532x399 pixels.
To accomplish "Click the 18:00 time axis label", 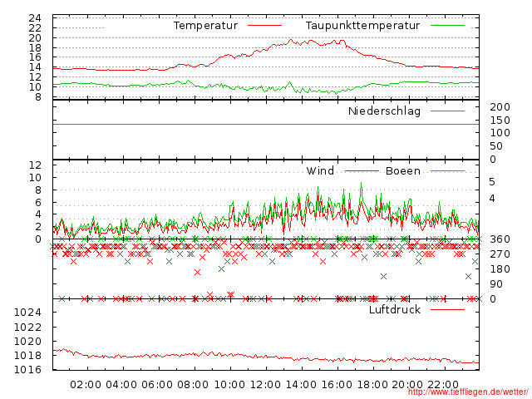I will click(372, 385).
